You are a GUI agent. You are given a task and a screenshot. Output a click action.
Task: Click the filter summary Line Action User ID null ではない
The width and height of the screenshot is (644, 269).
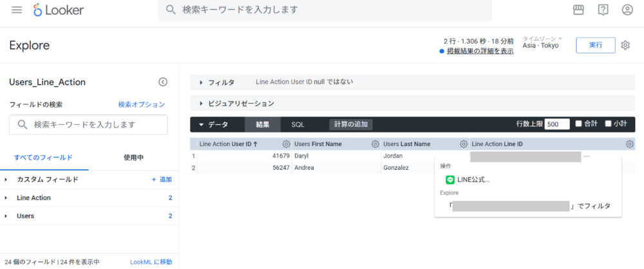[305, 82]
